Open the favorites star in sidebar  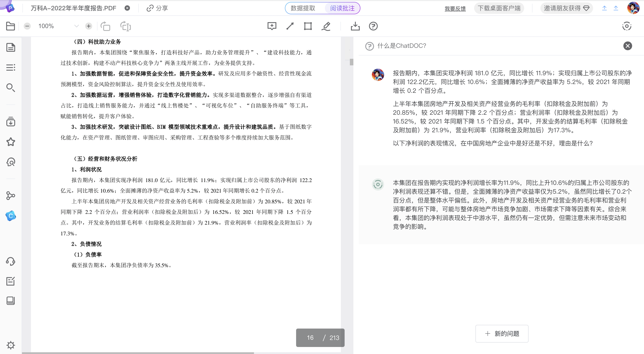coord(11,142)
